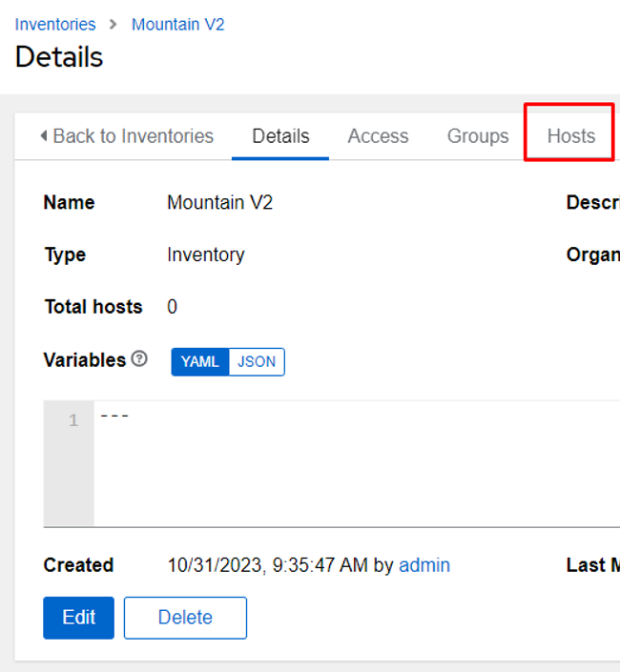Switch to the Access tab
Screen dimensions: 620x672
[378, 136]
